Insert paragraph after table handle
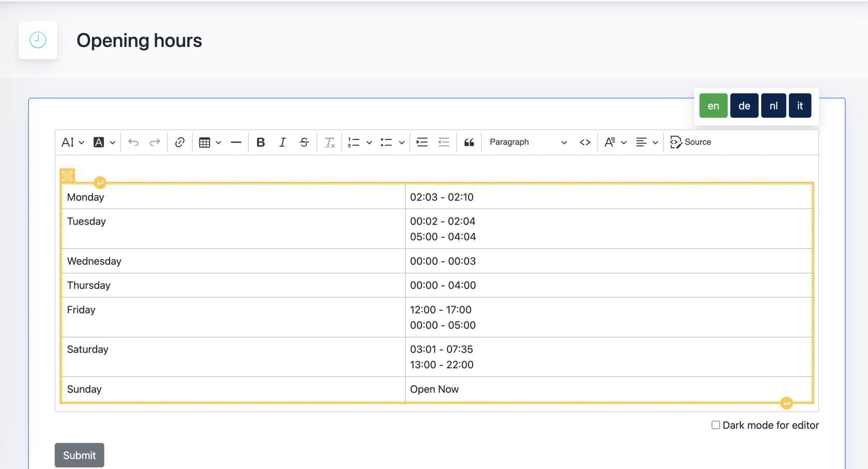868x469 pixels. point(786,403)
